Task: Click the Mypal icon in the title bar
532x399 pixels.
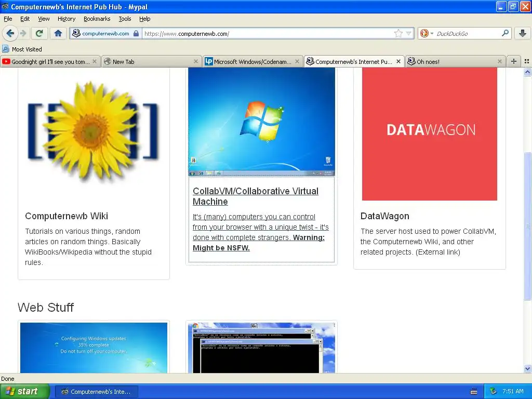Action: tap(5, 6)
